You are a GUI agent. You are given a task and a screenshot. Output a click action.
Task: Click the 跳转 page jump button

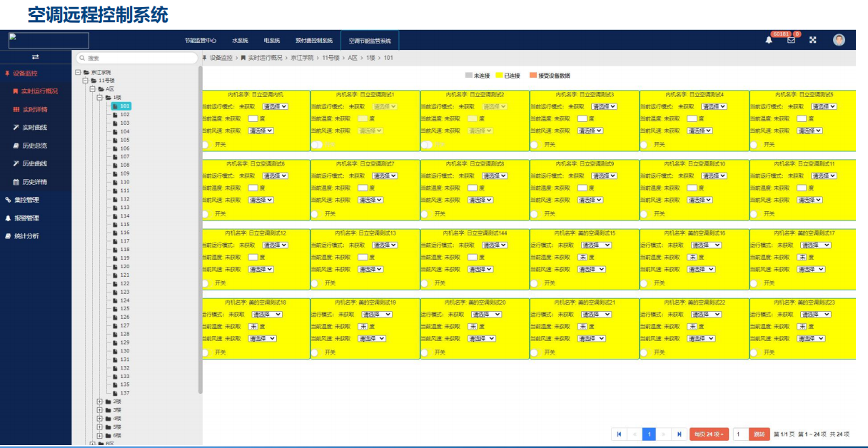pos(759,434)
